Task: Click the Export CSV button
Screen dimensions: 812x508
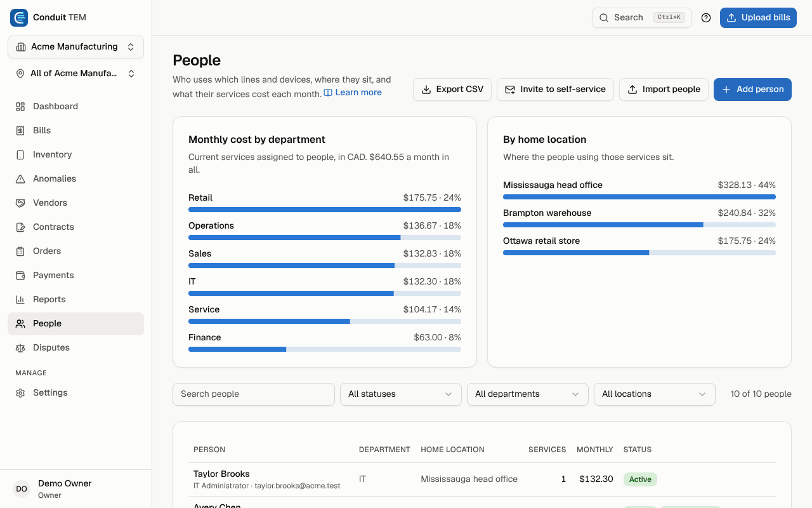Action: pos(452,90)
